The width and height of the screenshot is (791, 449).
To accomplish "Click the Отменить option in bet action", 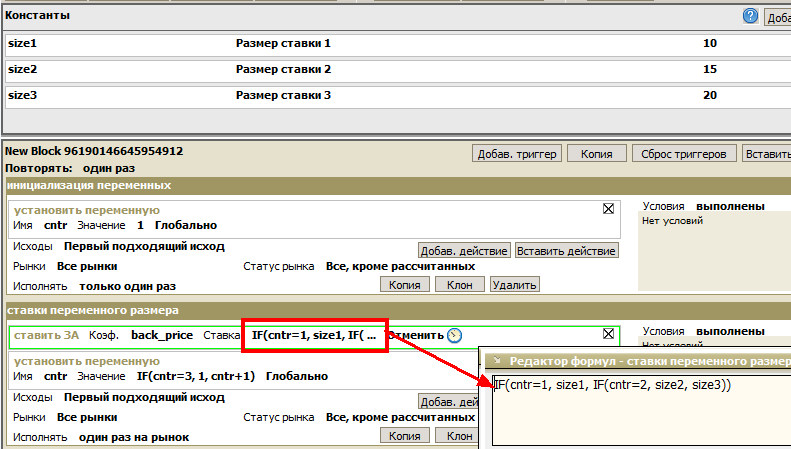I will pyautogui.click(x=416, y=335).
